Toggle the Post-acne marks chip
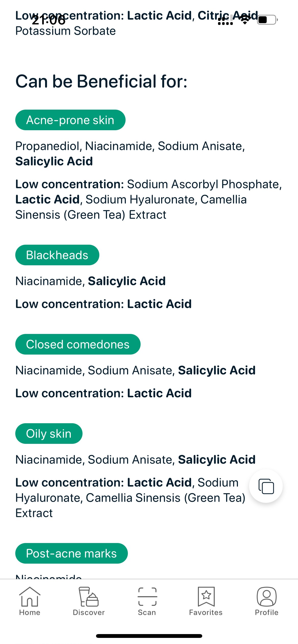298x644 pixels. click(71, 553)
